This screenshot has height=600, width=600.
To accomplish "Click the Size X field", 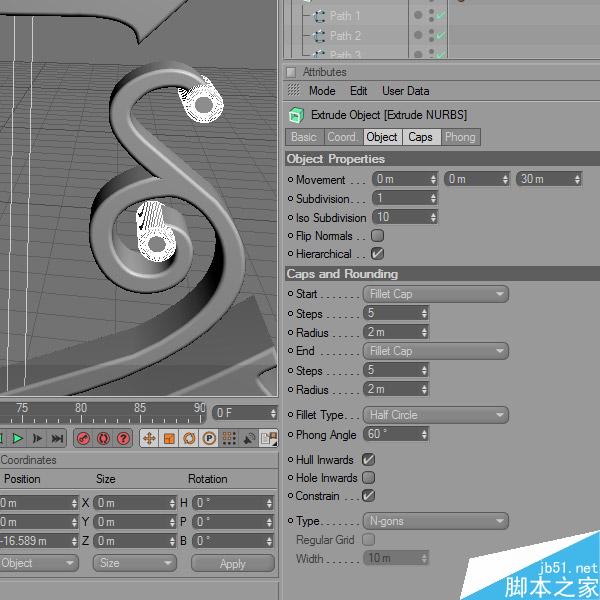I will (x=135, y=503).
